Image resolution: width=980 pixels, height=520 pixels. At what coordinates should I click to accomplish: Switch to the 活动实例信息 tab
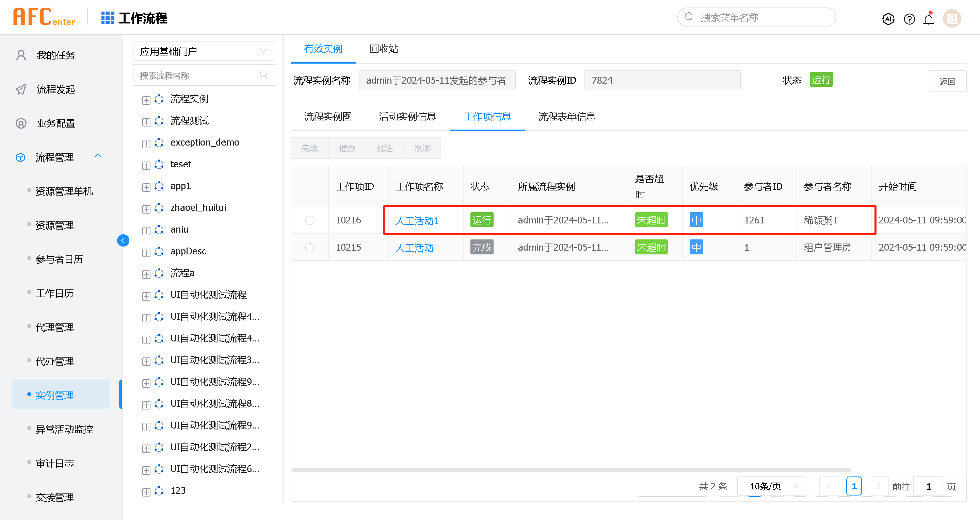(x=407, y=116)
